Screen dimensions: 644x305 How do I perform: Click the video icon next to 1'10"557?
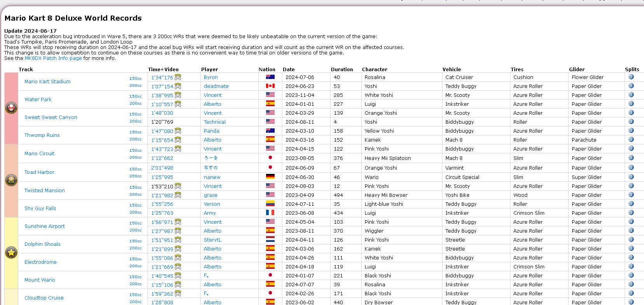[178, 104]
